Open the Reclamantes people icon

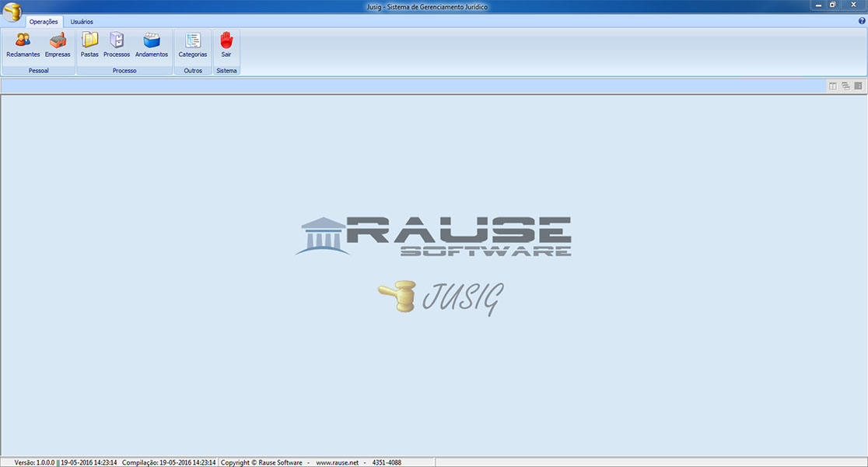23,40
